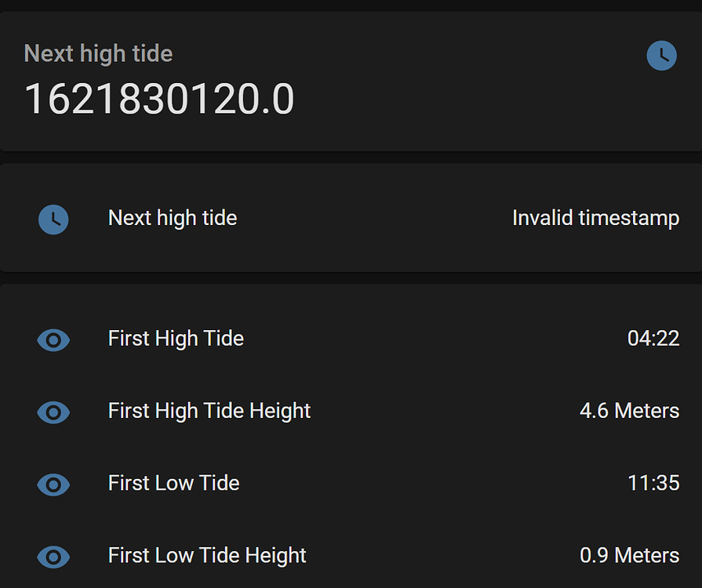Viewport: 702px width, 588px height.
Task: Click the clock icon beside Next high tide row
Action: pyautogui.click(x=53, y=220)
